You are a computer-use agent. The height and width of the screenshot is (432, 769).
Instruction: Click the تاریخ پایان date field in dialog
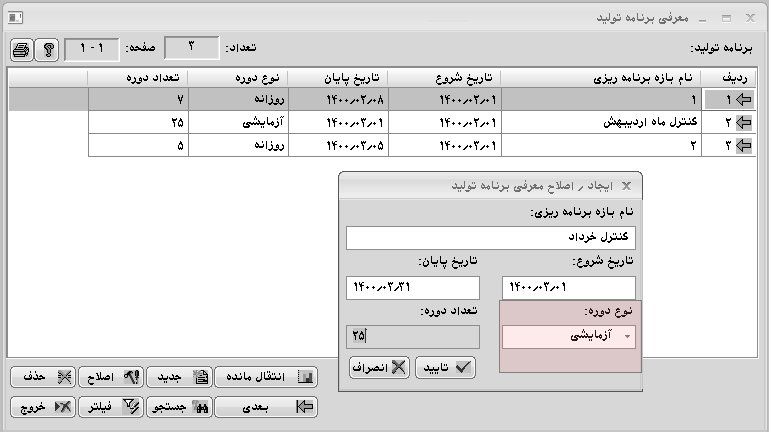412,288
